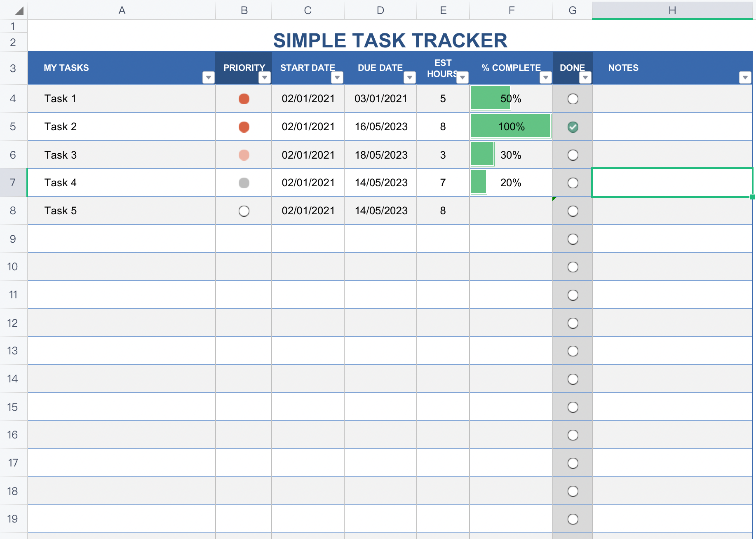Toggle the Done circle for Task 3
The width and height of the screenshot is (756, 539).
click(x=573, y=155)
